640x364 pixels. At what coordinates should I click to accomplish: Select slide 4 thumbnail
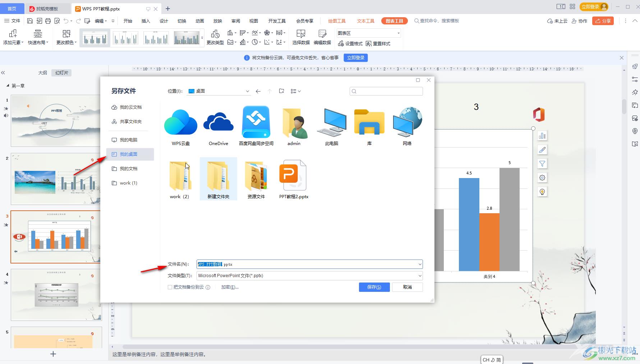click(56, 295)
